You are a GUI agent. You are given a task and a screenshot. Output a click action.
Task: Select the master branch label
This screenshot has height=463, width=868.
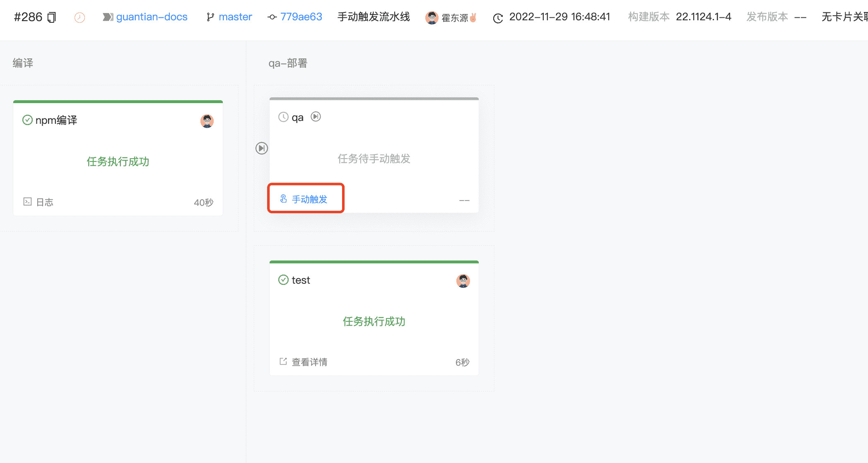point(235,17)
